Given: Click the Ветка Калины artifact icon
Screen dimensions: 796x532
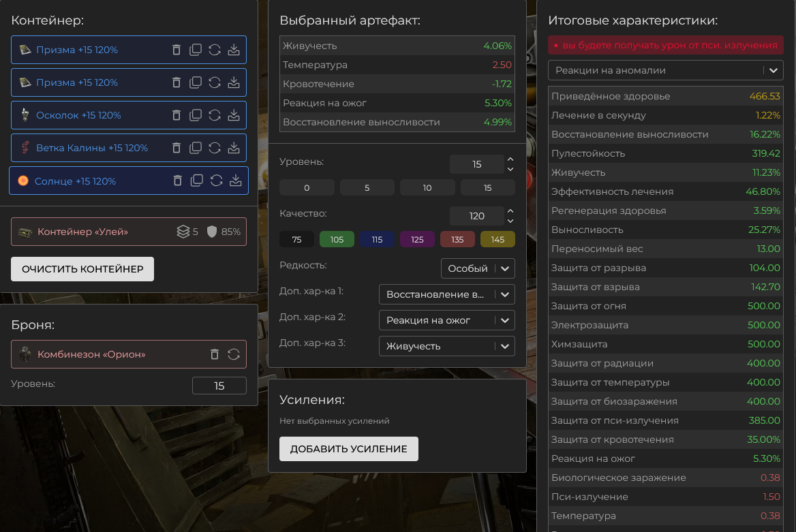Looking at the screenshot, I should (x=25, y=148).
